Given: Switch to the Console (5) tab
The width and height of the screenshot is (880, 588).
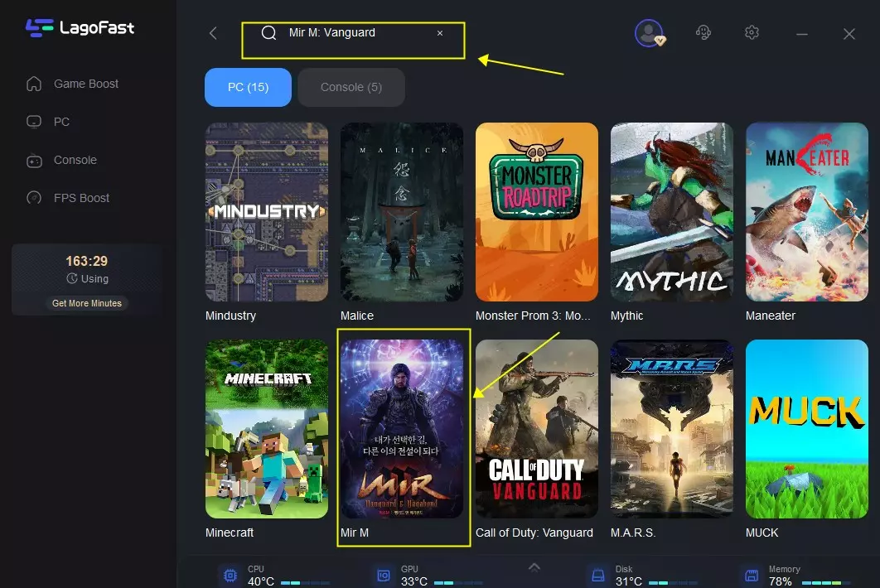Looking at the screenshot, I should [351, 88].
